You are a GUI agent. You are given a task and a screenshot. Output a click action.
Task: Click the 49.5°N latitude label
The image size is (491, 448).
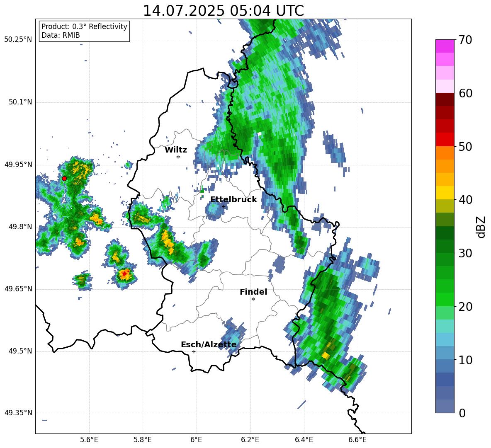20,351
